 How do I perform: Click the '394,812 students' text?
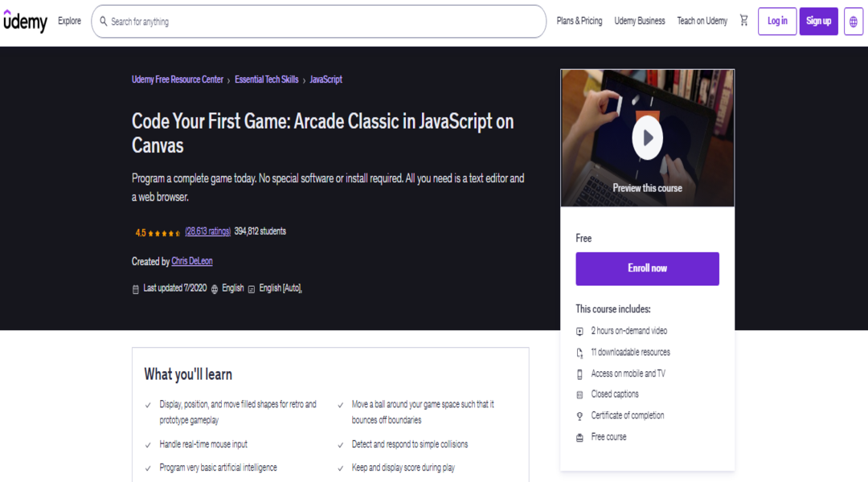coord(260,231)
